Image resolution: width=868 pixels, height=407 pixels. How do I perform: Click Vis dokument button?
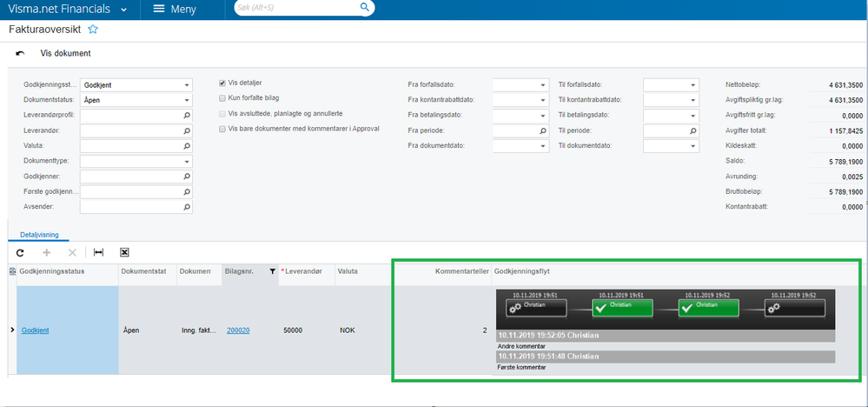click(x=65, y=54)
